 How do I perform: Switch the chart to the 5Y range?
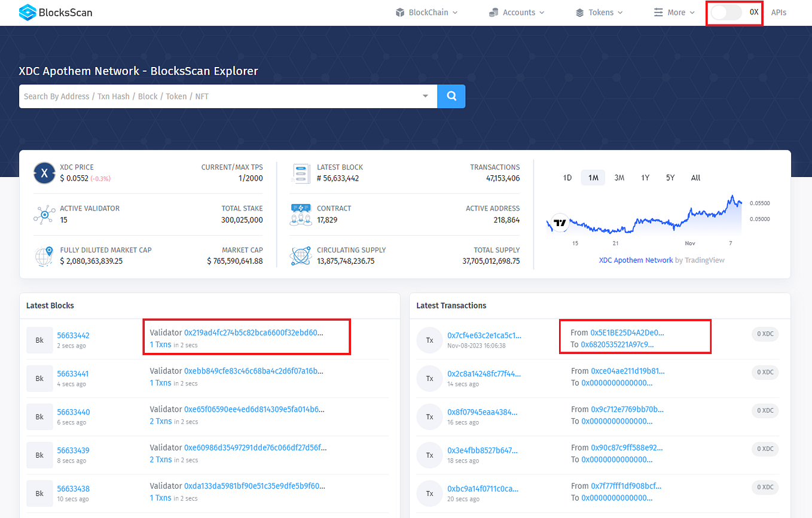pyautogui.click(x=670, y=177)
